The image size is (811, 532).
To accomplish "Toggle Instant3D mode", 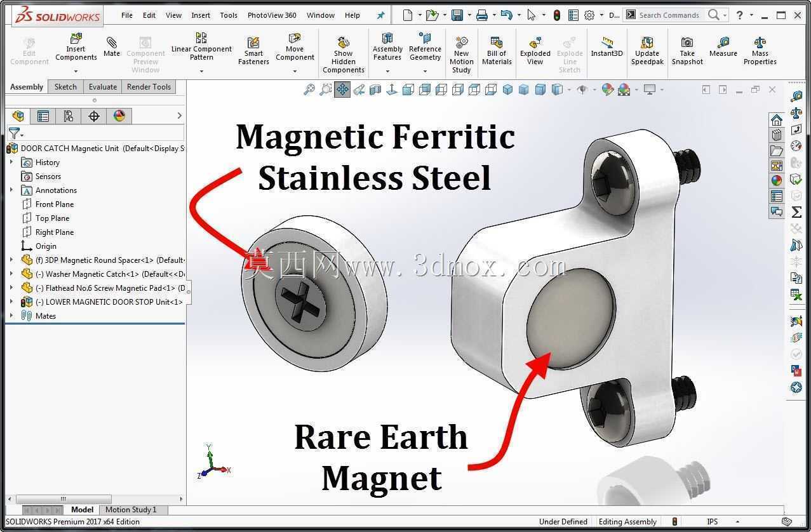I will pyautogui.click(x=607, y=47).
